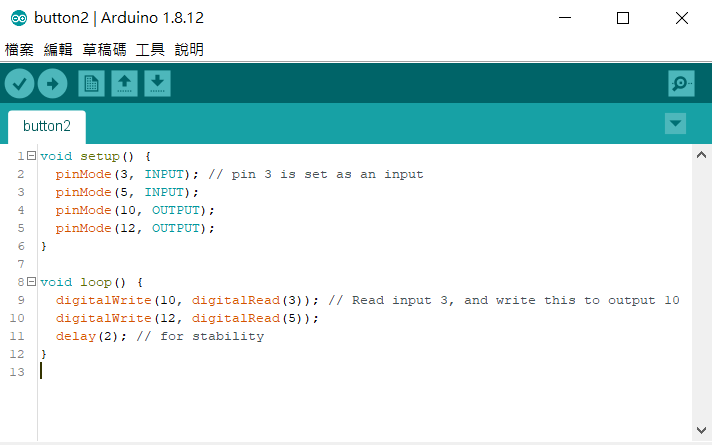712x445 pixels.
Task: Save sketch with the Save icon
Action: (x=157, y=84)
